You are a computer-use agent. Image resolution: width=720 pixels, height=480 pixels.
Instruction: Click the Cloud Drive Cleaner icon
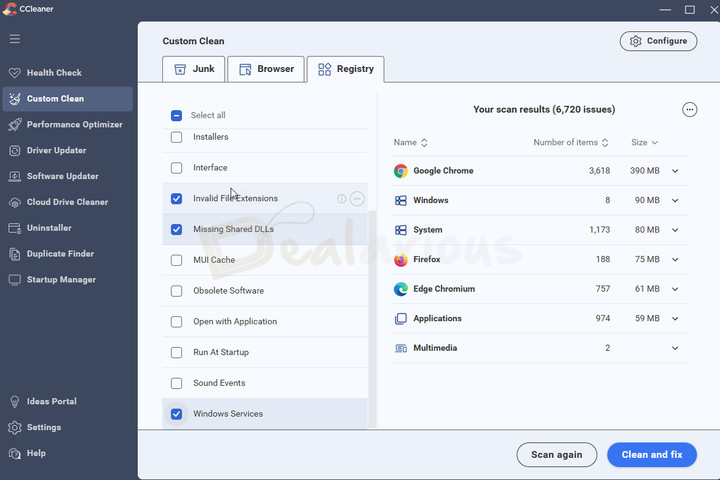click(15, 202)
